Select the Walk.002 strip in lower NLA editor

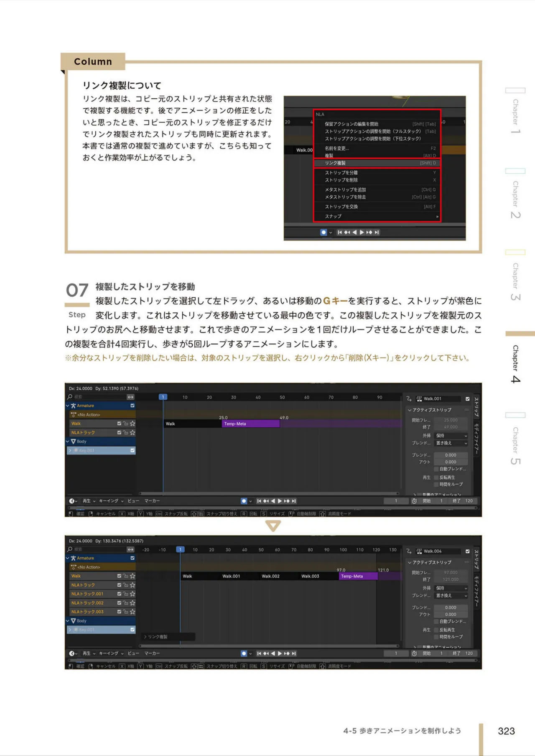279,576
